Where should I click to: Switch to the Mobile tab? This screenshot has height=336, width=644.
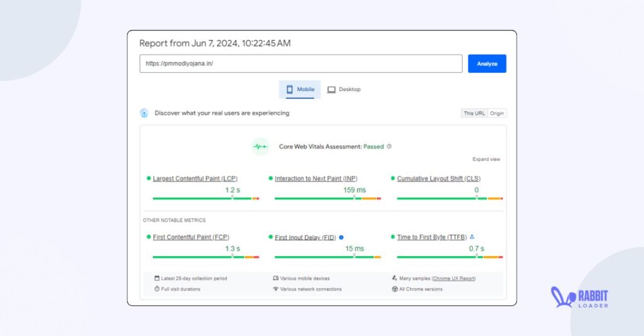pos(300,89)
